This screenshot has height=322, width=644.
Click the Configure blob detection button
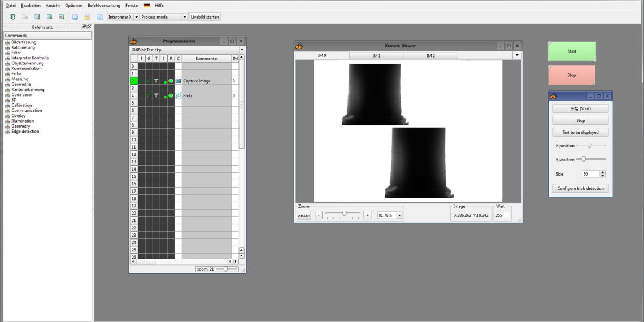[x=580, y=188]
